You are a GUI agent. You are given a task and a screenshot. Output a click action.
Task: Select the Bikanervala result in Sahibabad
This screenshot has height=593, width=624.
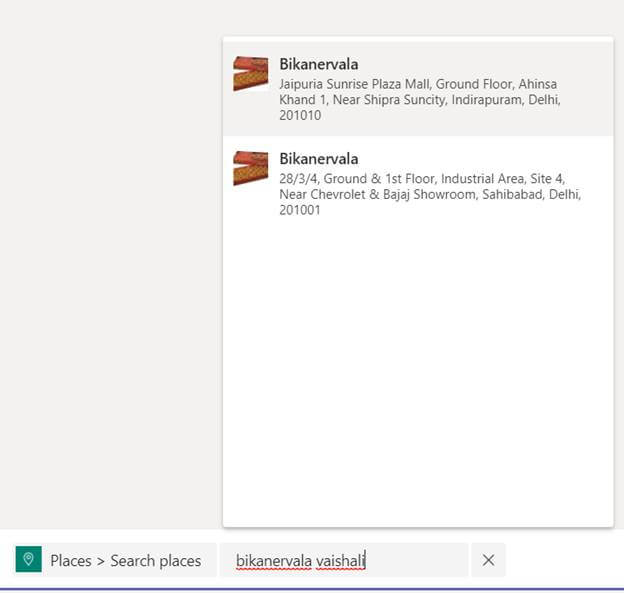coord(418,183)
